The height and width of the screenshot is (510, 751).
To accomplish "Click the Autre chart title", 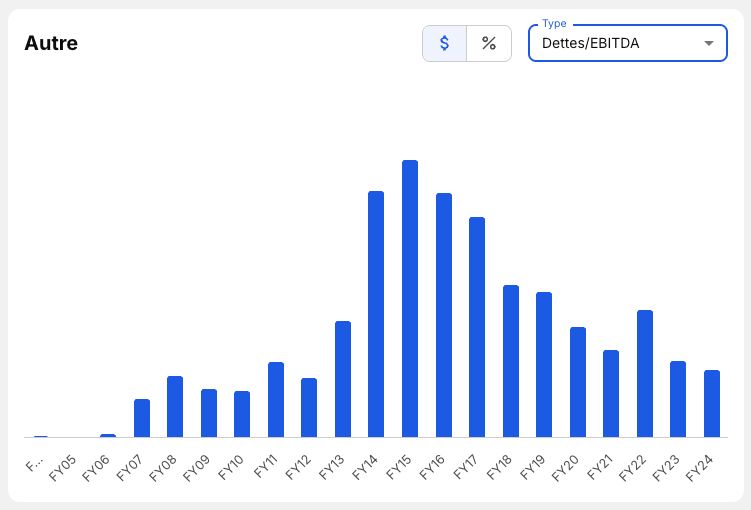I will pos(51,43).
